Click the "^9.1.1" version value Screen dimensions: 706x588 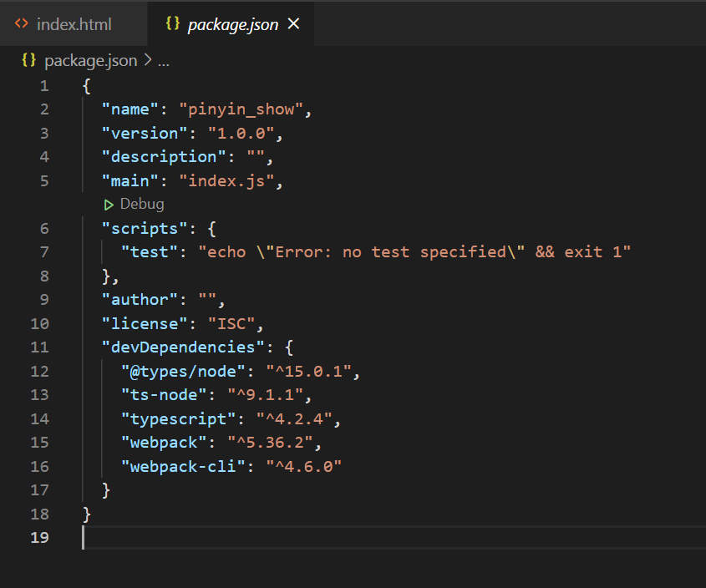[x=265, y=395]
